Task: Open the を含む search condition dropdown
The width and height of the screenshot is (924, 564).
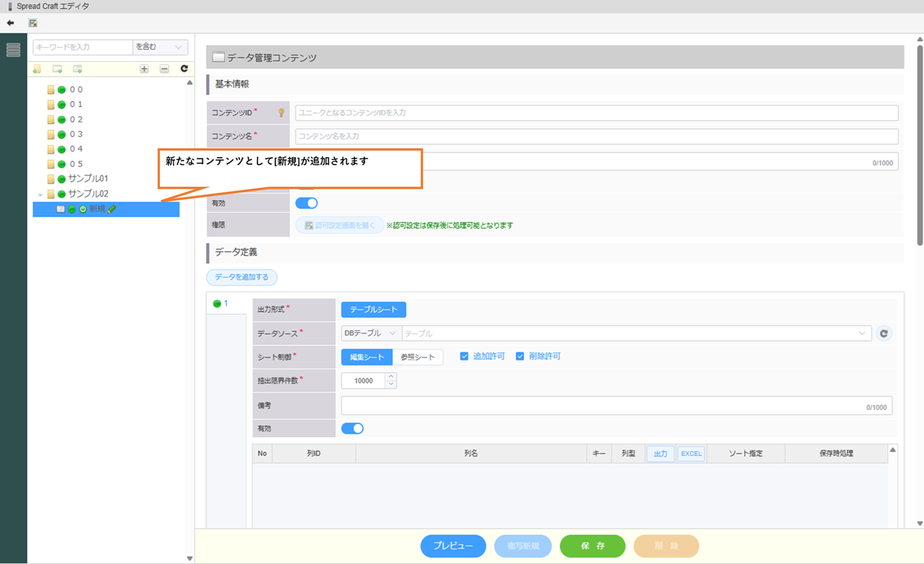Action: click(160, 47)
